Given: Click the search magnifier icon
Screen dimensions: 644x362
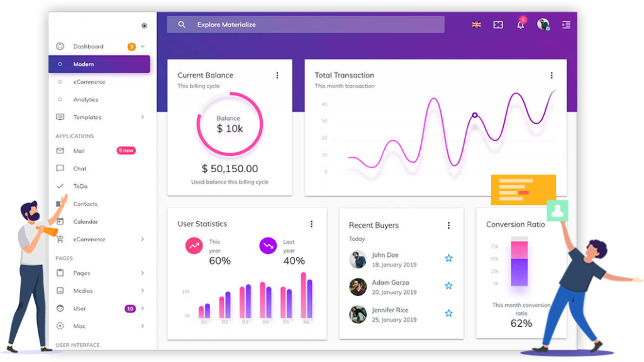Looking at the screenshot, I should click(182, 25).
